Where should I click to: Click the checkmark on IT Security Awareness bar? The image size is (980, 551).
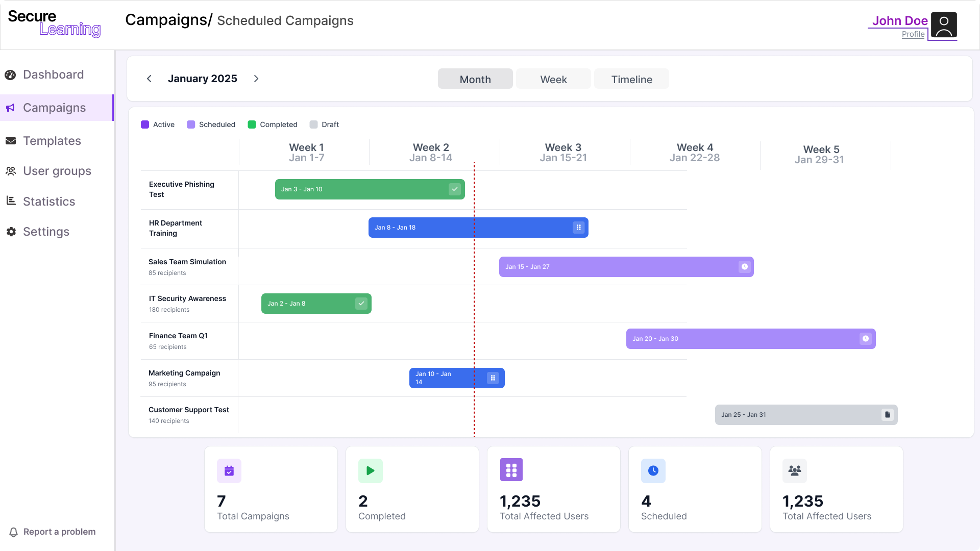click(361, 304)
